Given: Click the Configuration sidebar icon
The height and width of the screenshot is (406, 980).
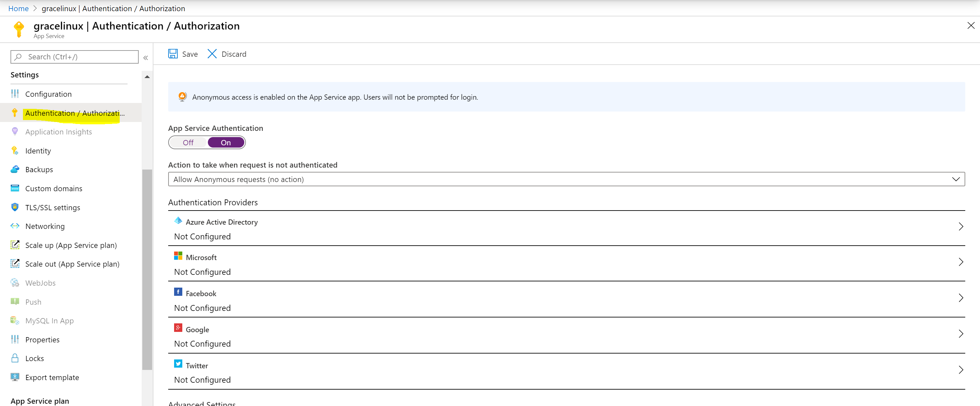Looking at the screenshot, I should click(15, 94).
